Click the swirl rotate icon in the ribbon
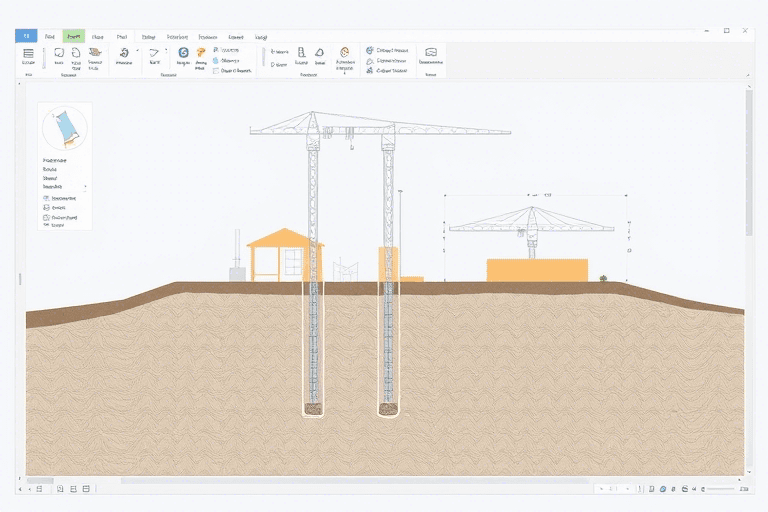 click(124, 52)
